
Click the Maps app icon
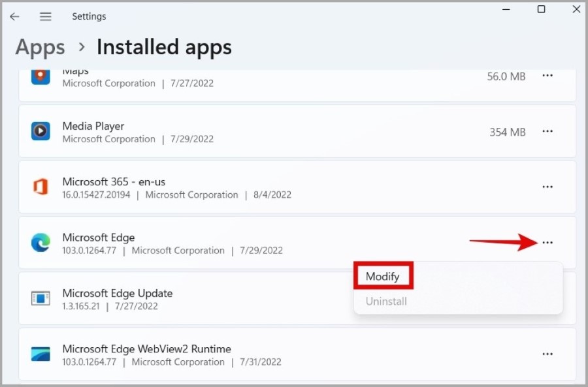(x=41, y=76)
